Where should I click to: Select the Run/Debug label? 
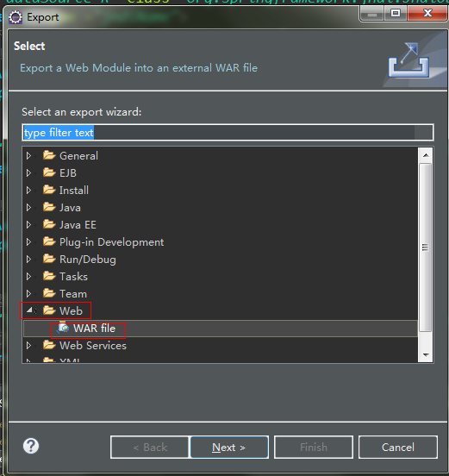88,260
